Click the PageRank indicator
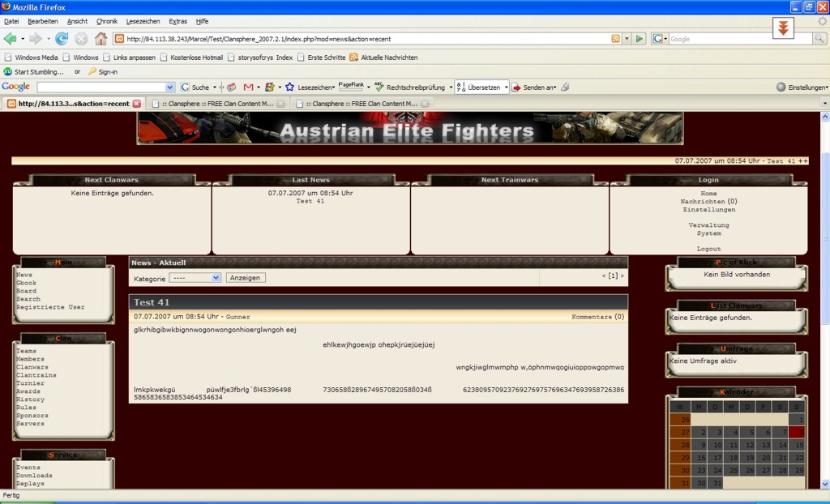Viewport: 830px width, 504px height. pos(352,86)
